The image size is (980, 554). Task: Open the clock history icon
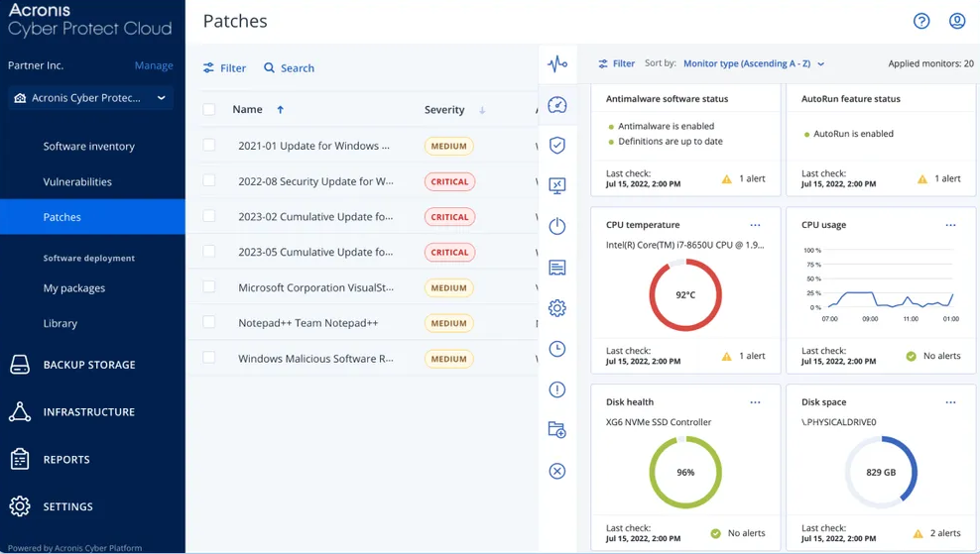(557, 349)
